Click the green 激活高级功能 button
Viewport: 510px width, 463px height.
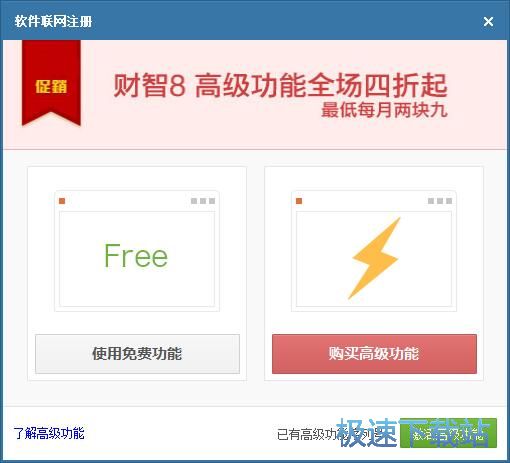coord(448,433)
